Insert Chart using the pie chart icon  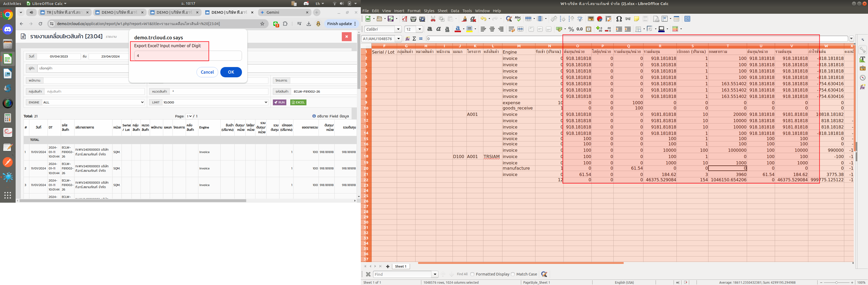599,19
